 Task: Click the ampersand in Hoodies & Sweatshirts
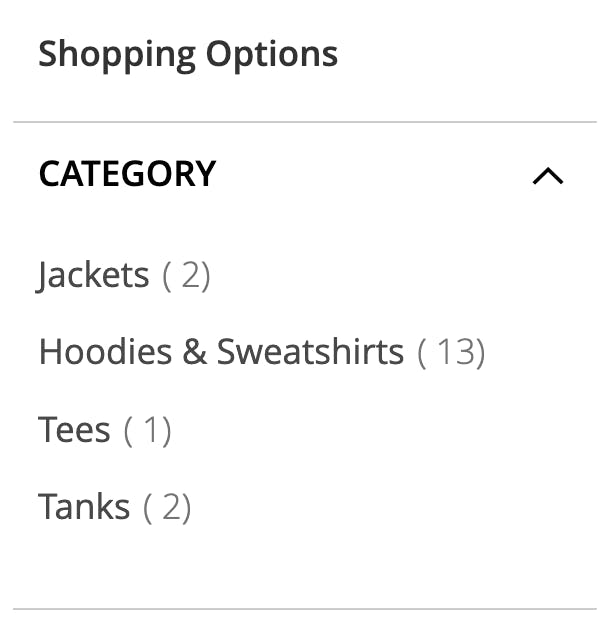click(x=195, y=352)
